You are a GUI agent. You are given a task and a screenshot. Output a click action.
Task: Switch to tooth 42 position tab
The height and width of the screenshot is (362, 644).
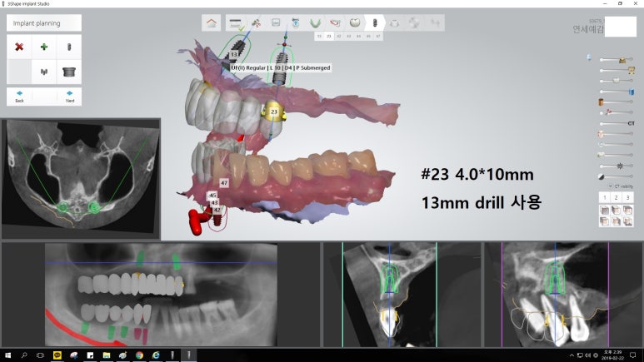click(339, 37)
